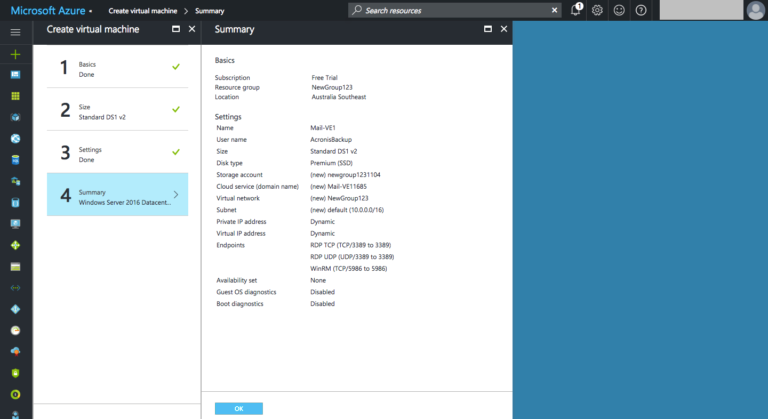Viewport: 768px width, 419px height.
Task: Open Virtual networks arrows icon
Action: point(15,288)
